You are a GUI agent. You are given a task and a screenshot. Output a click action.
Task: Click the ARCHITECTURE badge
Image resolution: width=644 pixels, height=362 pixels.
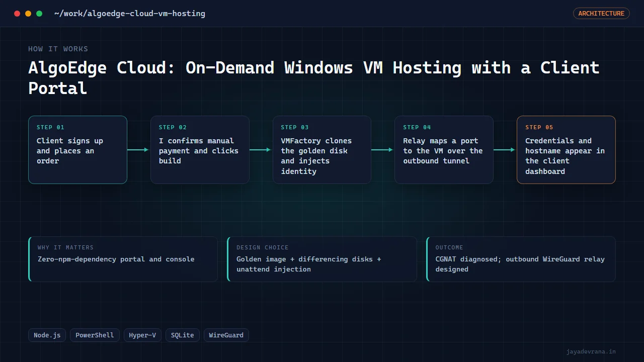click(x=601, y=14)
